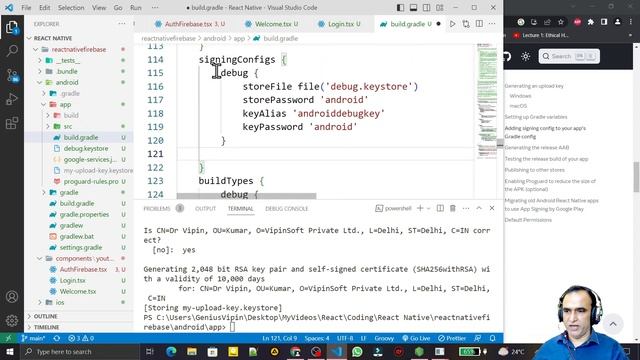Click the minimap on the editor right
The height and width of the screenshot is (360, 640).
pos(487,100)
